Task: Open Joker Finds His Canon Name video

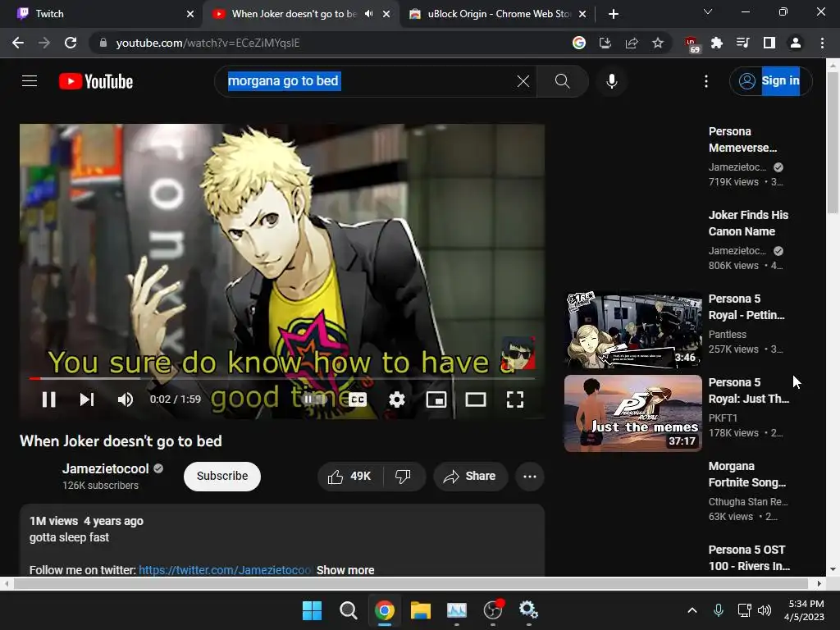Action: click(x=748, y=223)
